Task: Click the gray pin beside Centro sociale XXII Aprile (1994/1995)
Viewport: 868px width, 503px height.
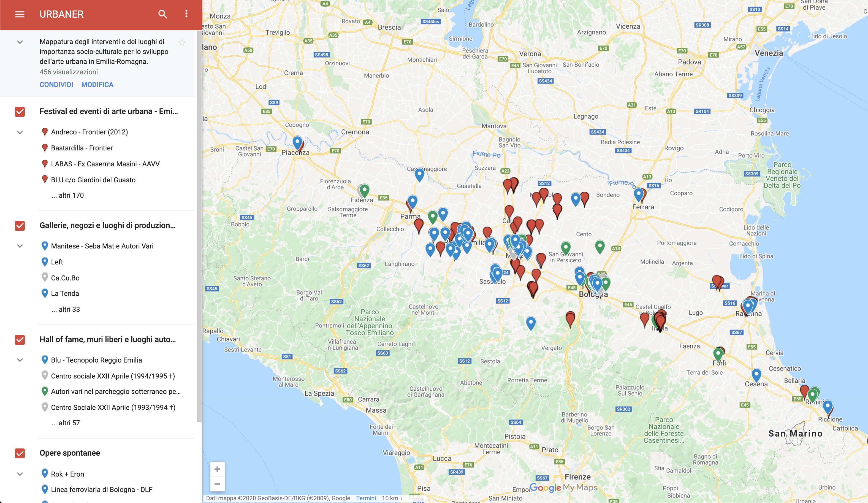Action: coord(44,376)
